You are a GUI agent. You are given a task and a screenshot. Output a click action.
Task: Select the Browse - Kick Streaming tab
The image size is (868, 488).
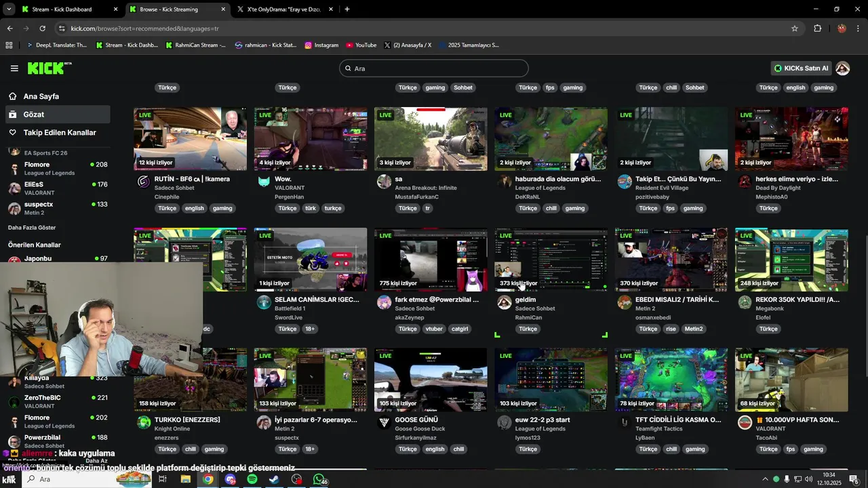coord(178,9)
